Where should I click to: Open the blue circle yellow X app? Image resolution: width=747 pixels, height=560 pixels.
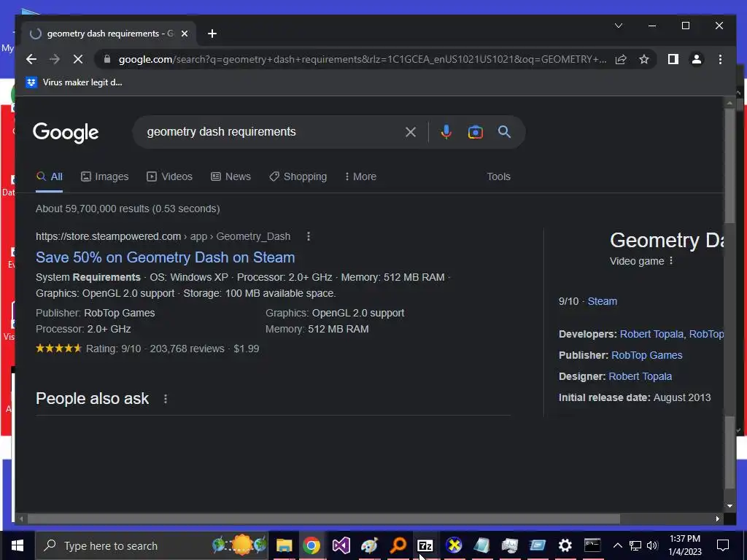[x=454, y=545]
